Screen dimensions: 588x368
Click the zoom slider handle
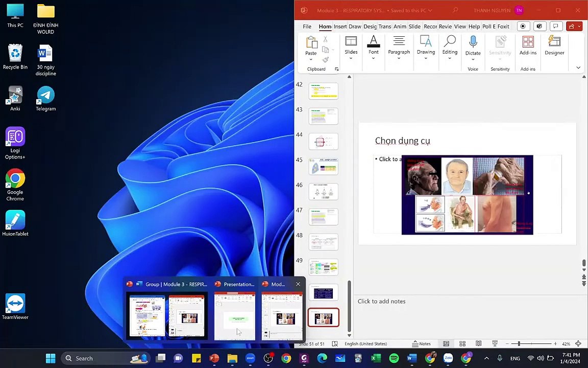(519, 343)
